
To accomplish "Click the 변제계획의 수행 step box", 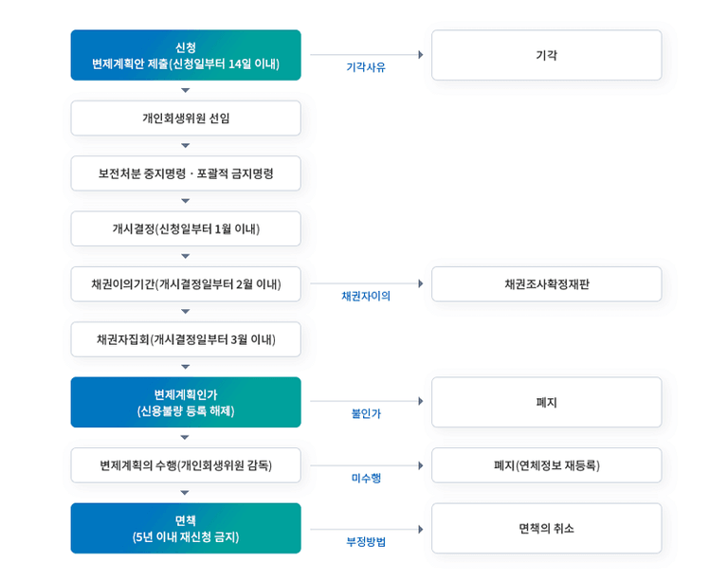I will [x=186, y=465].
